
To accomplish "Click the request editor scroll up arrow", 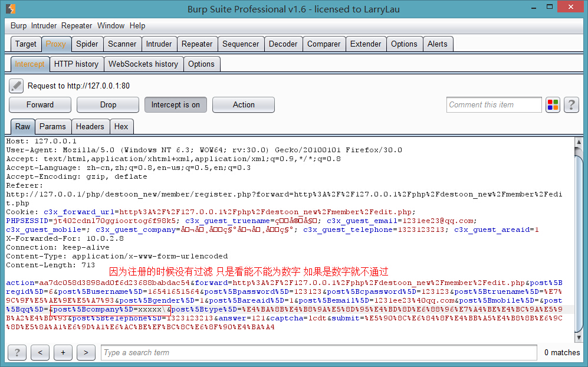I will pos(579,142).
